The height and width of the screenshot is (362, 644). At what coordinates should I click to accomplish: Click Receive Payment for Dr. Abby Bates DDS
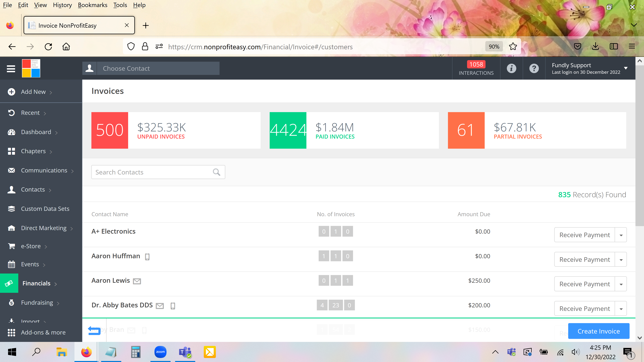pyautogui.click(x=584, y=309)
